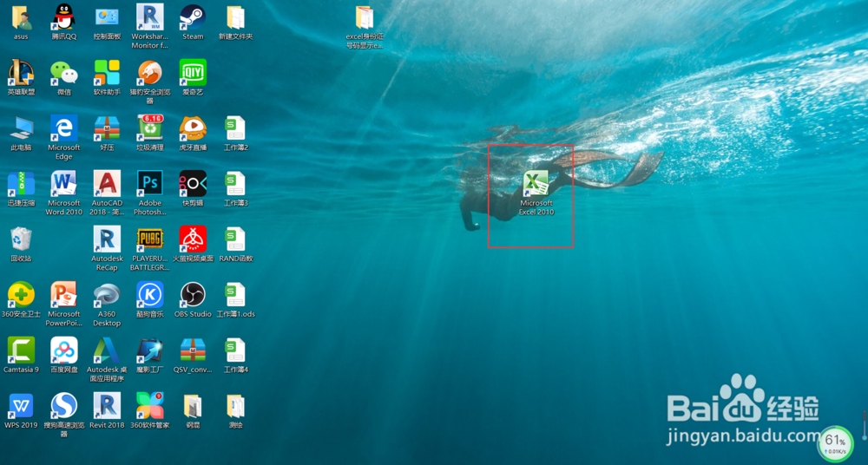Select the Adobe Photoshop shortcut
The height and width of the screenshot is (465, 868).
click(150, 192)
